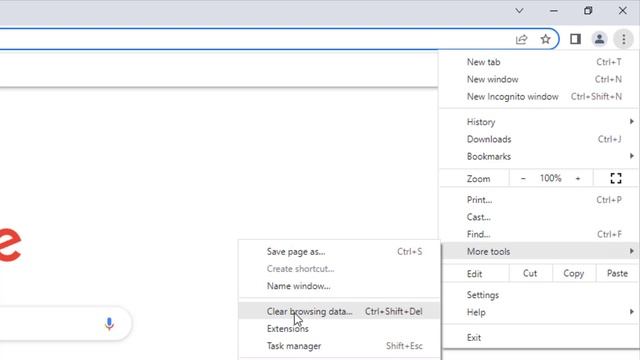The width and height of the screenshot is (640, 360).
Task: Click the share page icon in address bar
Action: [x=521, y=39]
